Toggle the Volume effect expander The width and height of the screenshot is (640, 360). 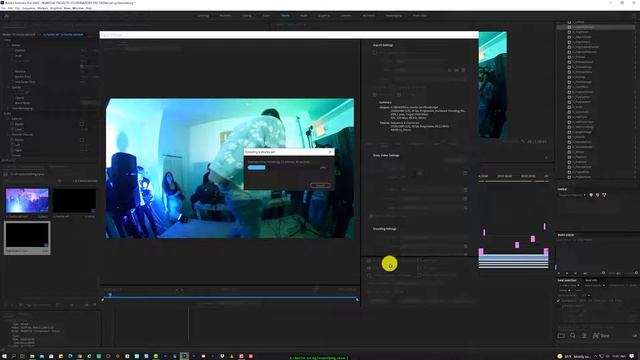pos(8,118)
